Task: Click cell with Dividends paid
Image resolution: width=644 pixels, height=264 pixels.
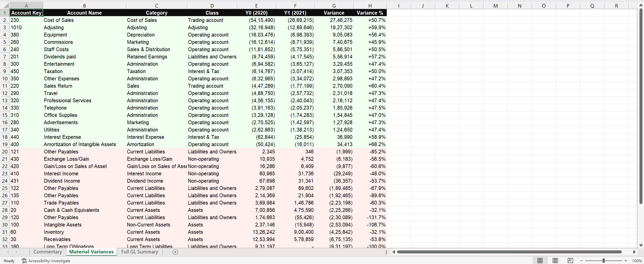Action: coord(84,57)
